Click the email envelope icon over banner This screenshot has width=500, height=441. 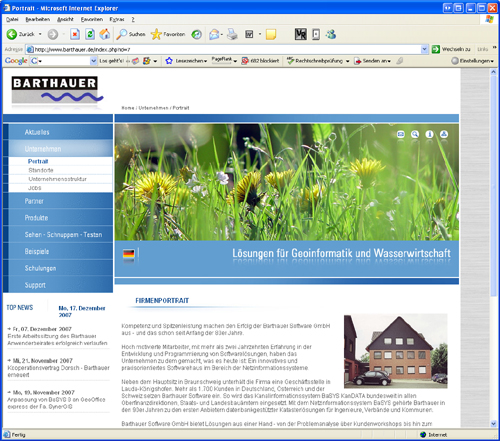(x=401, y=134)
